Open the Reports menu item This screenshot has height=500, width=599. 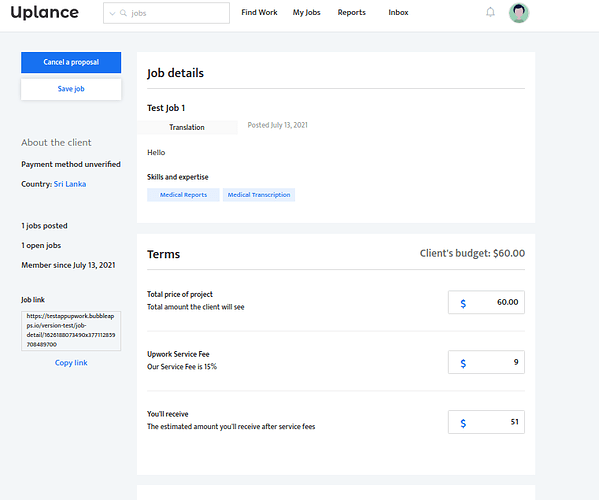point(351,13)
